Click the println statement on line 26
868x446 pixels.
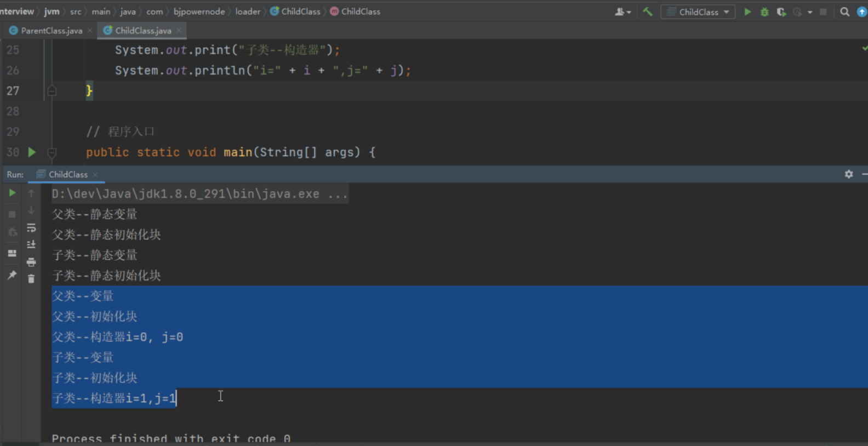(x=262, y=71)
